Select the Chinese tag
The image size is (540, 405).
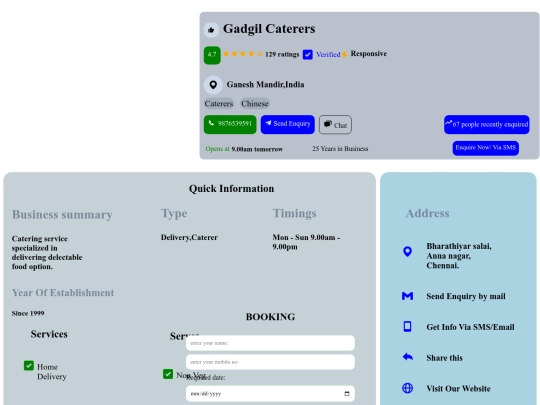tap(255, 104)
